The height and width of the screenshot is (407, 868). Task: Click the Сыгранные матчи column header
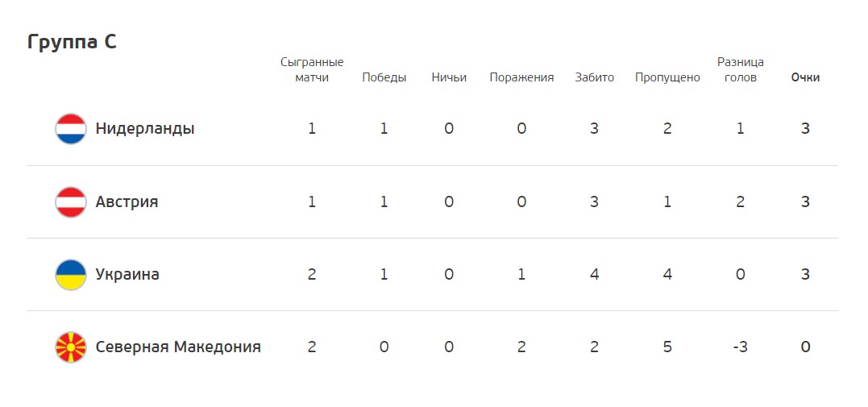(x=312, y=70)
